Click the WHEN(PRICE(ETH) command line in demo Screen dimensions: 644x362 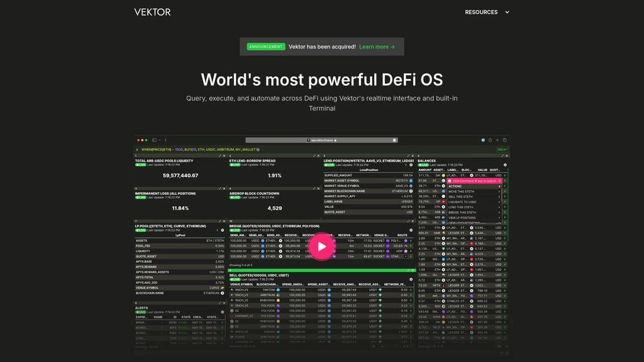pos(201,150)
